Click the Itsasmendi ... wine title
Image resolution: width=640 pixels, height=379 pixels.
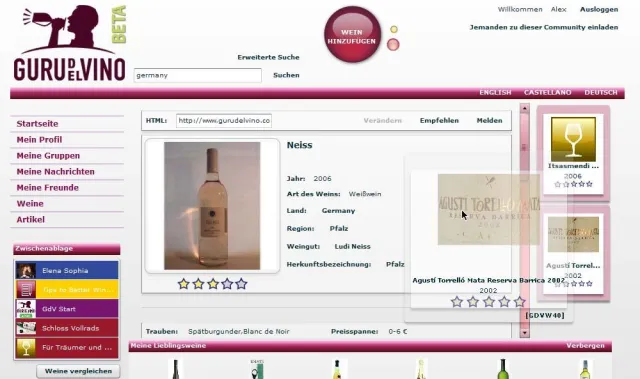click(573, 166)
